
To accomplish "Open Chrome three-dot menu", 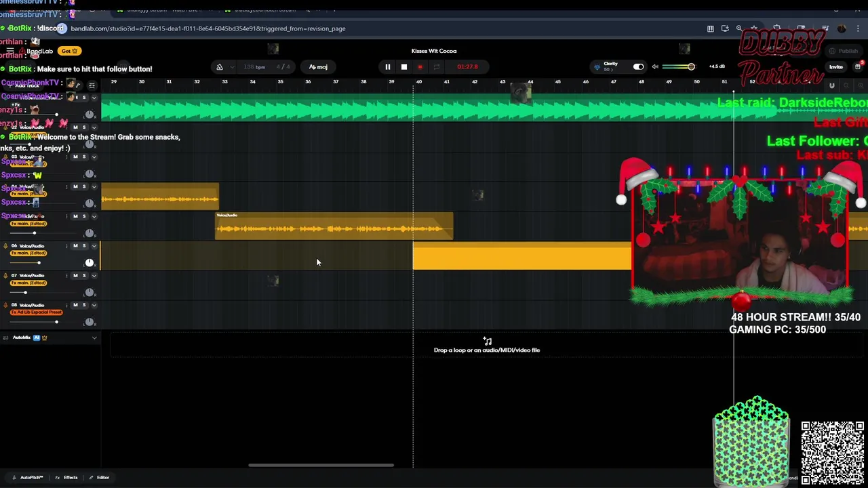I will (x=858, y=28).
